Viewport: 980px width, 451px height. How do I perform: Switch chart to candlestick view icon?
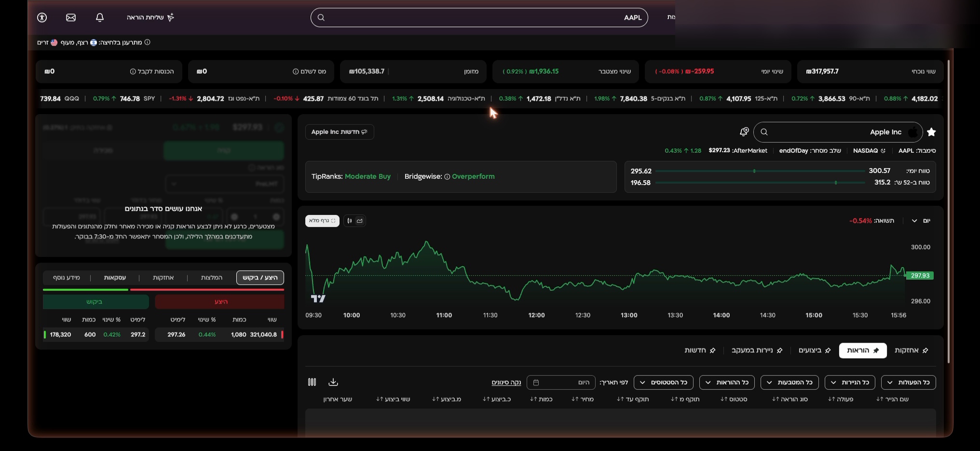point(350,221)
